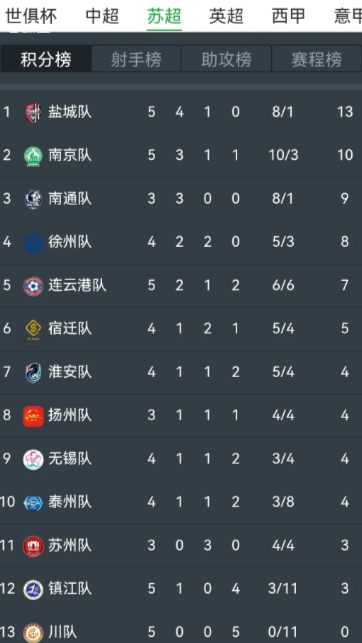Screen dimensions: 362x643
Task: Click the 泰州队 blue team badge
Action: pyautogui.click(x=33, y=503)
